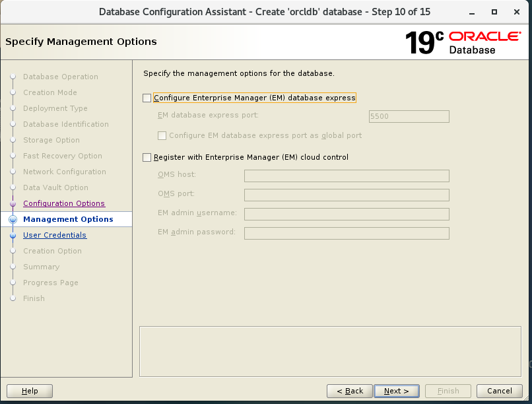
Task: Open the Configuration Options step link
Action: click(x=63, y=203)
